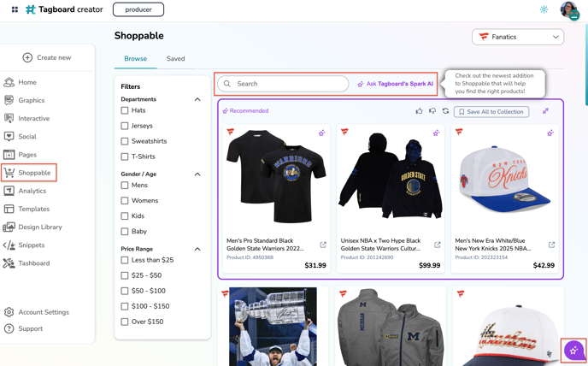Image resolution: width=588 pixels, height=366 pixels.
Task: Check the T-Shirts filter
Action: coord(125,156)
